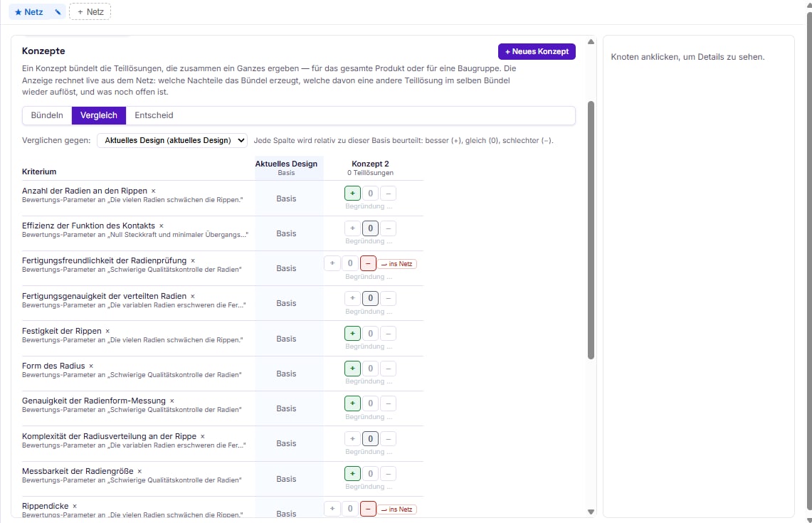812x523 pixels.
Task: Click the panel scroll-down arrow
Action: tap(591, 512)
